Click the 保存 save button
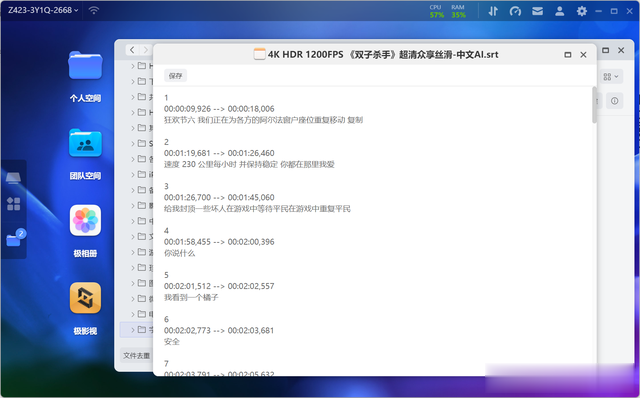 pyautogui.click(x=176, y=76)
